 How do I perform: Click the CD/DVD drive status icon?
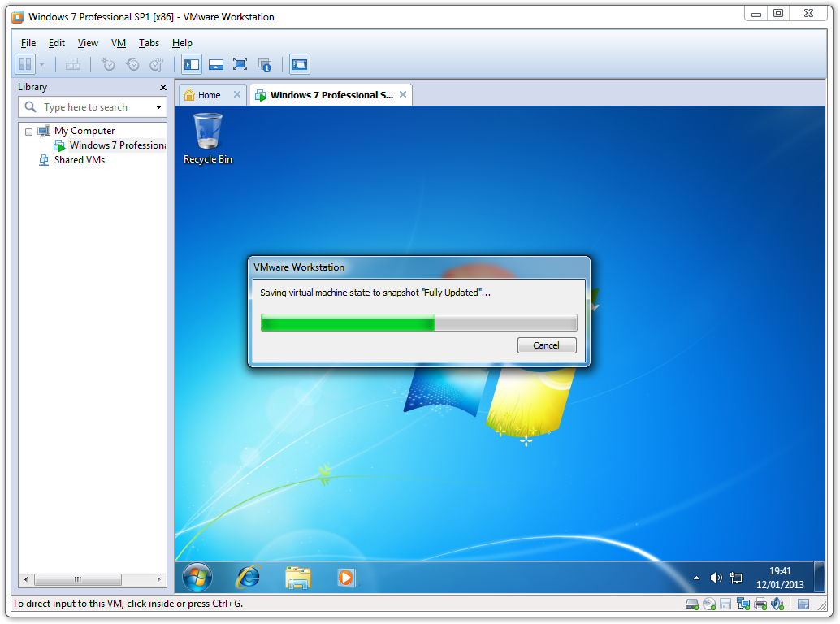tap(709, 604)
